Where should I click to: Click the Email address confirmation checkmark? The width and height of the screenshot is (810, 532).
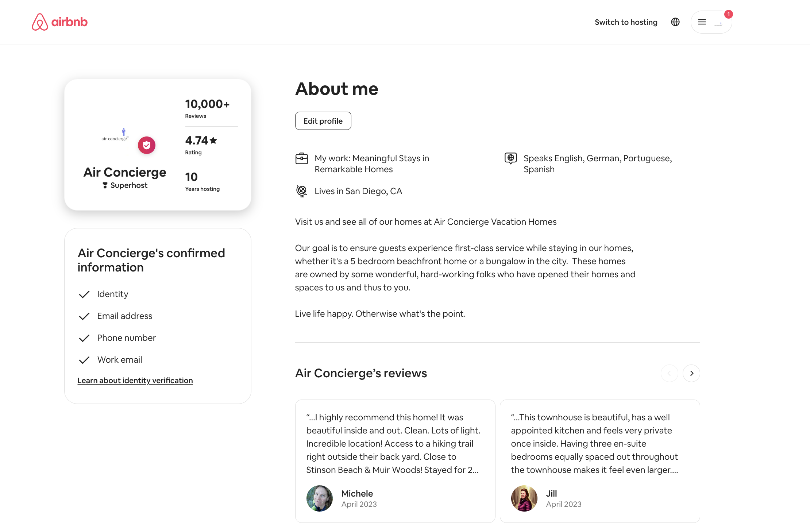click(84, 316)
